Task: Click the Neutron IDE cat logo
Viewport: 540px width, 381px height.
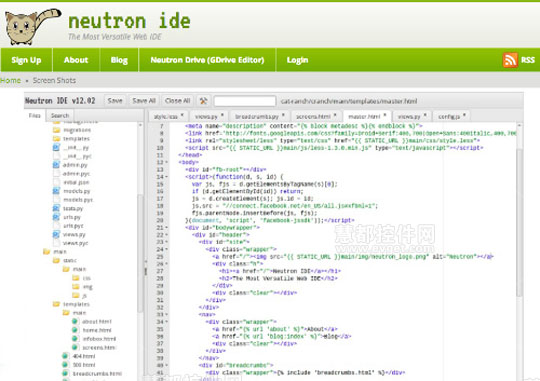Action: (32, 26)
